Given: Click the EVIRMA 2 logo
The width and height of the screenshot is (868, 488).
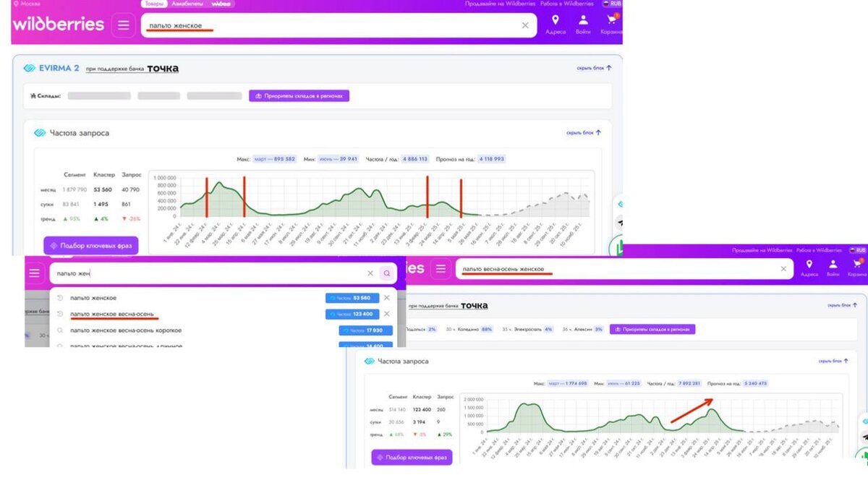Looking at the screenshot, I should [x=51, y=68].
